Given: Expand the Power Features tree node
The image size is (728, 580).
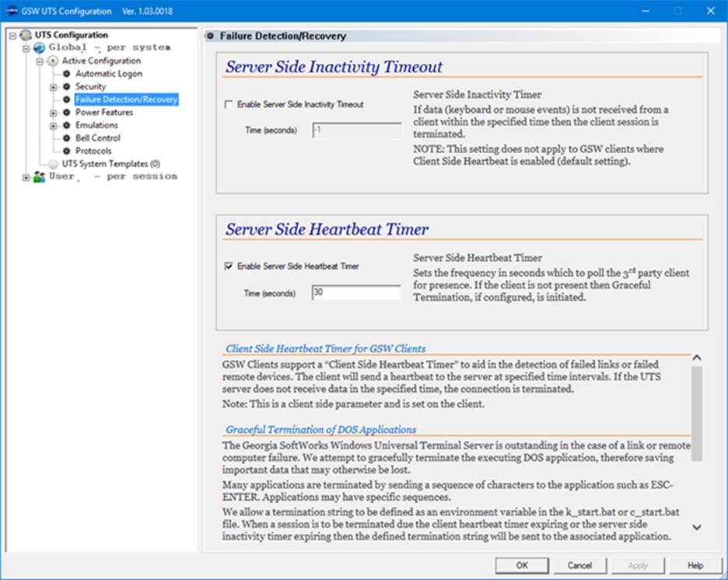Looking at the screenshot, I should coord(54,113).
